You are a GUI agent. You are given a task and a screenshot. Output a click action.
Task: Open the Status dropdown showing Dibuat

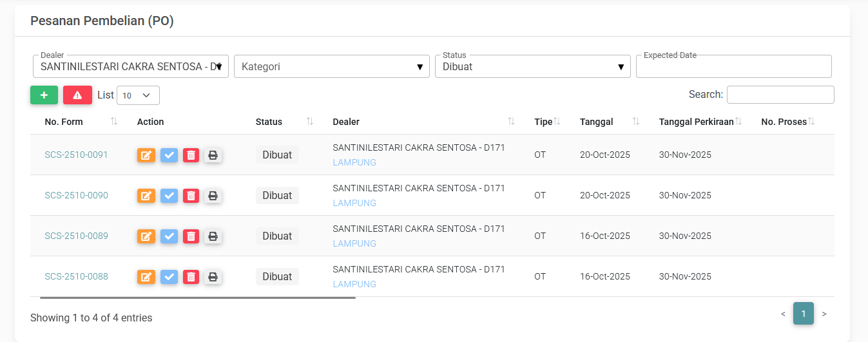pyautogui.click(x=532, y=66)
